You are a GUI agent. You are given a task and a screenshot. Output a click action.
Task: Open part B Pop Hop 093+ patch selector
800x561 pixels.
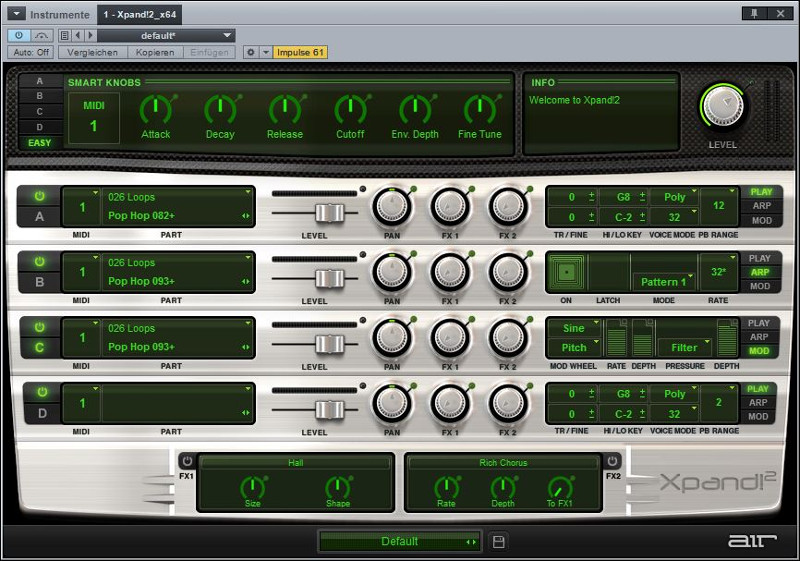tap(178, 281)
